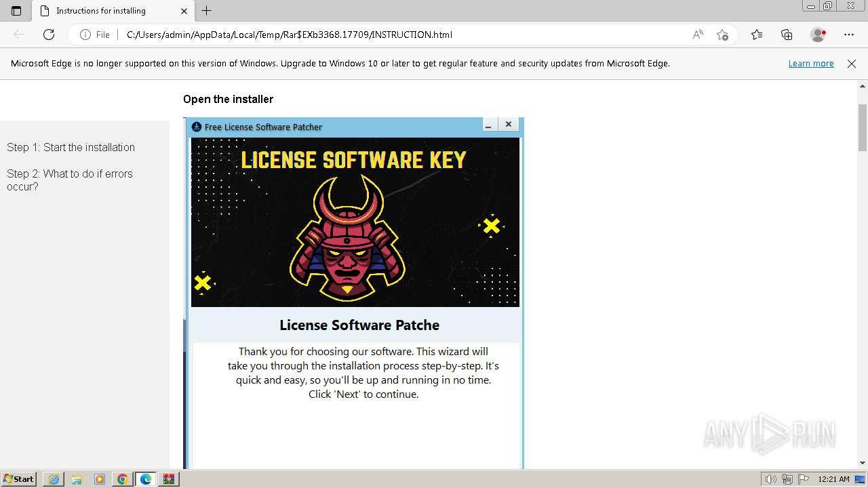The width and height of the screenshot is (868, 488).
Task: Click the patcher minimize button in image
Action: coord(488,125)
